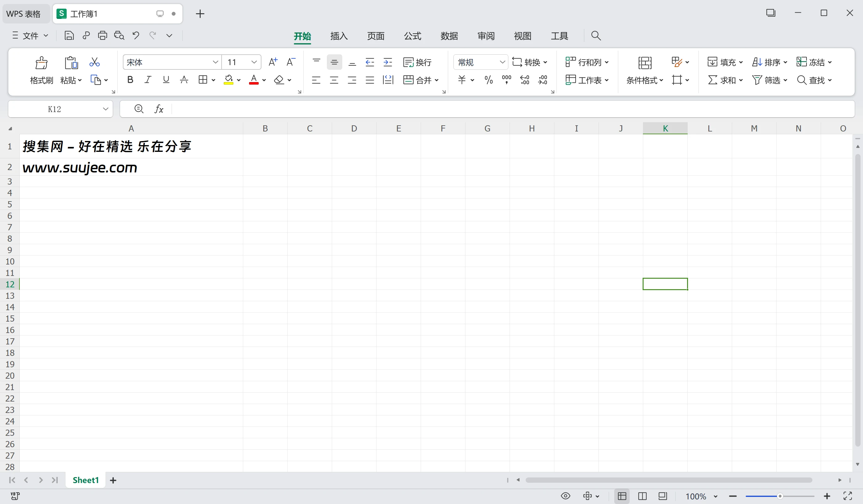This screenshot has width=863, height=504.
Task: Click the Find (查找) button
Action: (814, 80)
